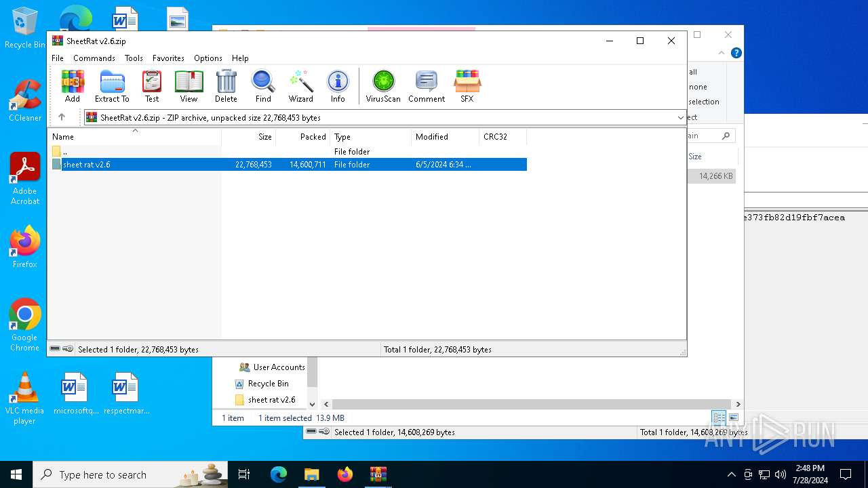The height and width of the screenshot is (488, 868).
Task: Open the Tools menu
Action: 134,58
